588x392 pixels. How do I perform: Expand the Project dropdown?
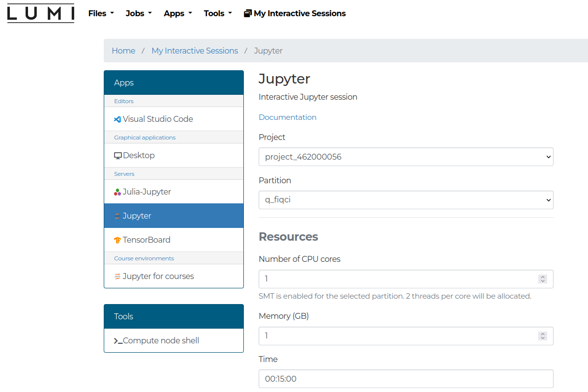point(406,157)
